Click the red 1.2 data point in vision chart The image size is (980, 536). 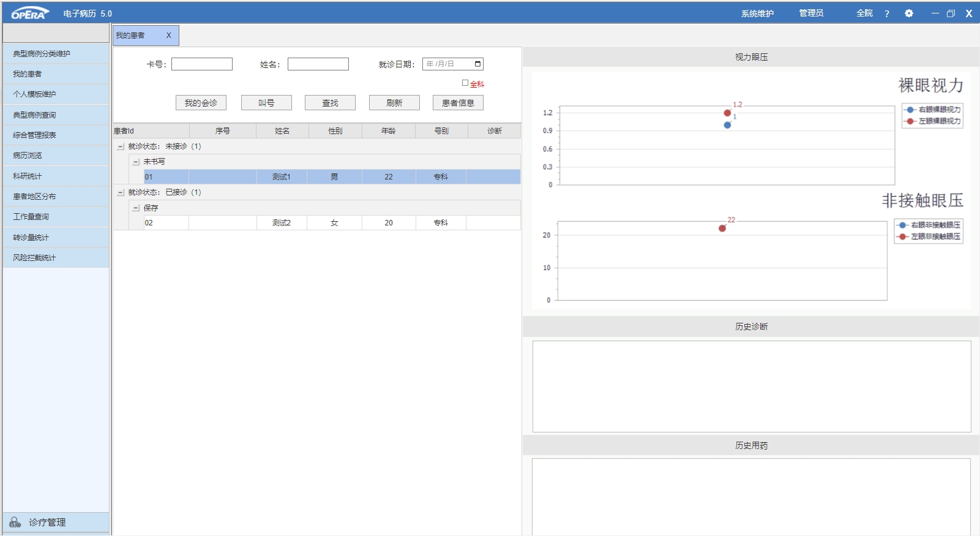(x=727, y=113)
